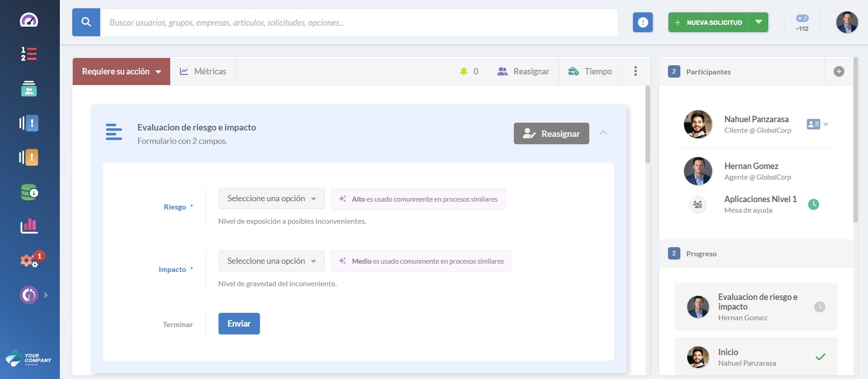Click the search input field
The image size is (868, 379).
(359, 23)
